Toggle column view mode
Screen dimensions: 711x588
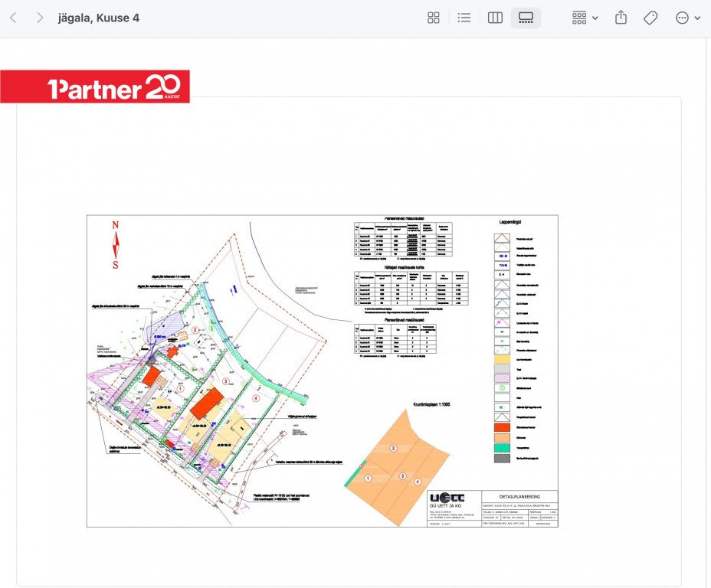point(495,18)
